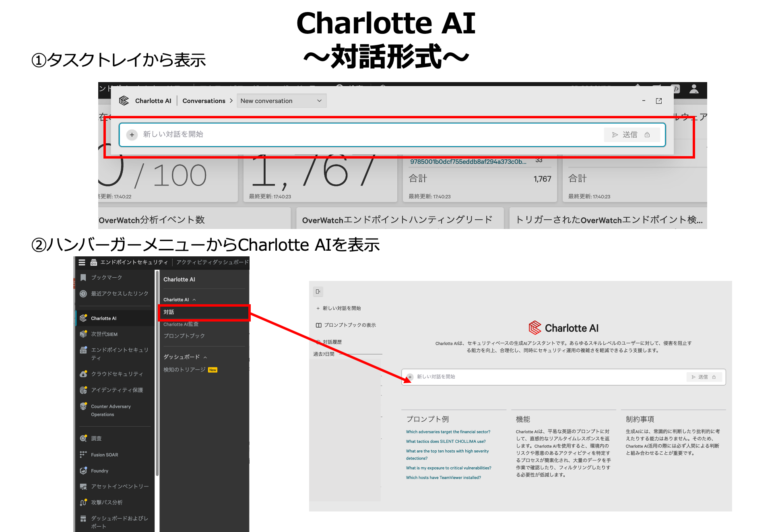Open the hamburger menu icon
The height and width of the screenshot is (532, 776).
(82, 262)
